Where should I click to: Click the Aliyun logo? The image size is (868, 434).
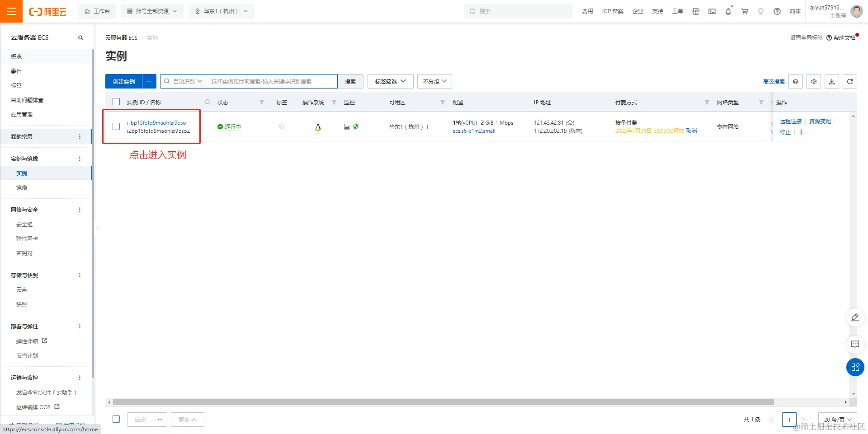tap(47, 12)
